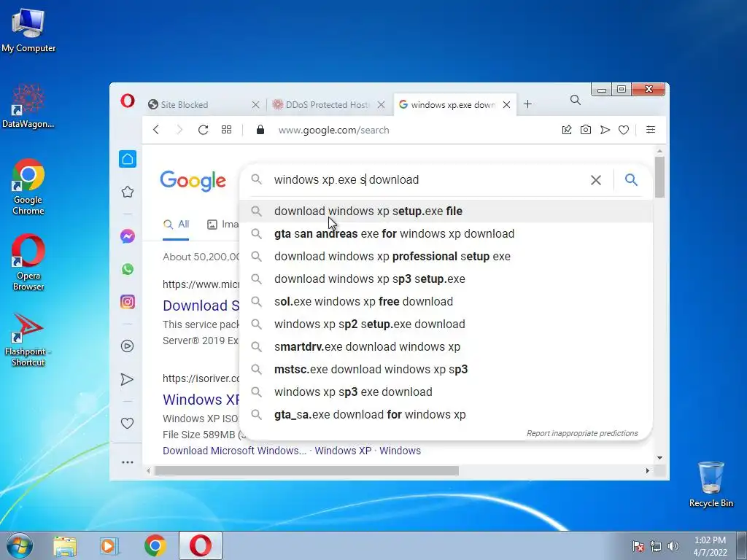
Task: Go back using the browser back arrow
Action: click(x=156, y=130)
